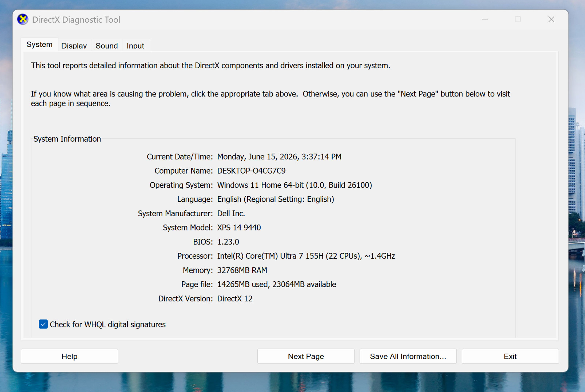
Task: Click the System Manufacturer label
Action: point(175,213)
